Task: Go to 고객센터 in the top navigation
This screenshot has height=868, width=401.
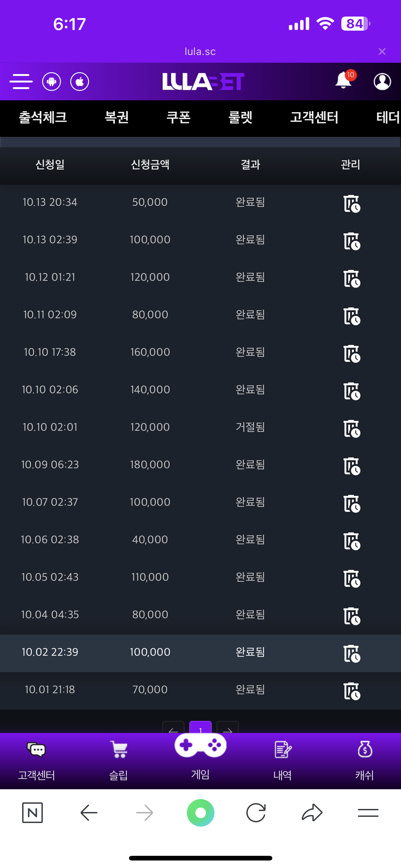Action: tap(314, 117)
